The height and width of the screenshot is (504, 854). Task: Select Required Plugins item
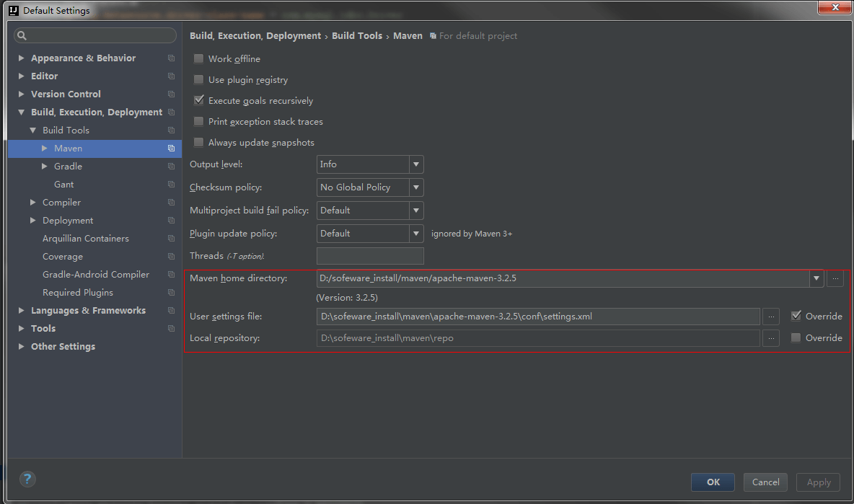tap(78, 292)
